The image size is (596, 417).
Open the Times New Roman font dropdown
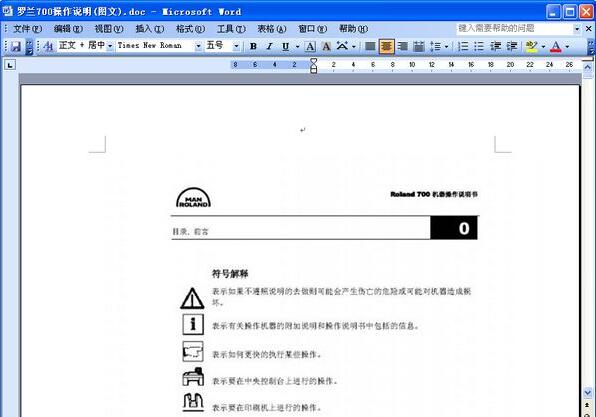click(x=198, y=46)
